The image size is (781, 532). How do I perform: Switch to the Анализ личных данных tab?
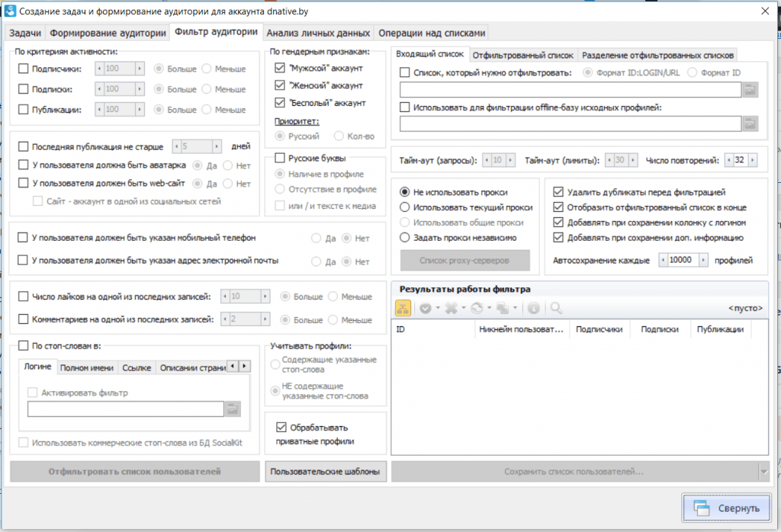tap(319, 33)
